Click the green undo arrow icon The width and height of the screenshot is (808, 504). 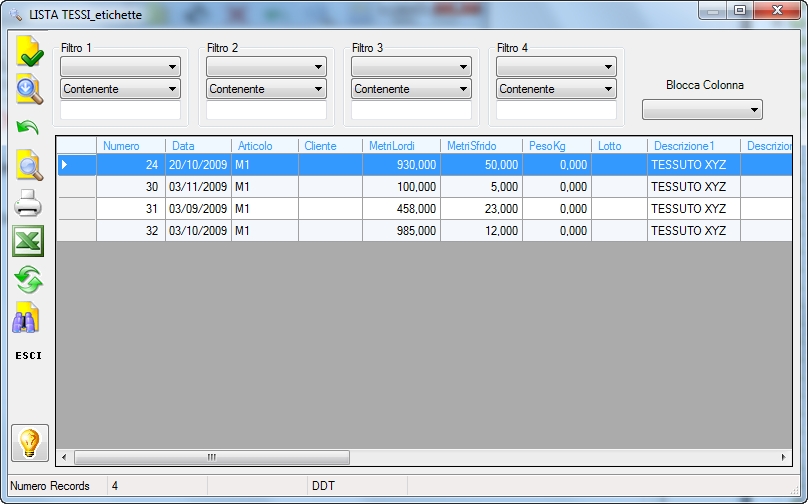[x=27, y=127]
